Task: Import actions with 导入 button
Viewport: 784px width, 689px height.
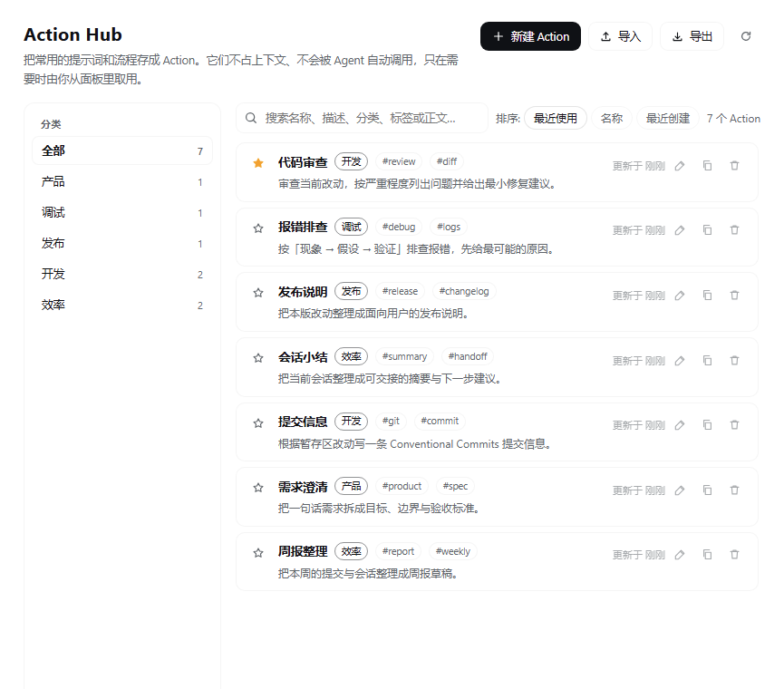Action: [621, 36]
